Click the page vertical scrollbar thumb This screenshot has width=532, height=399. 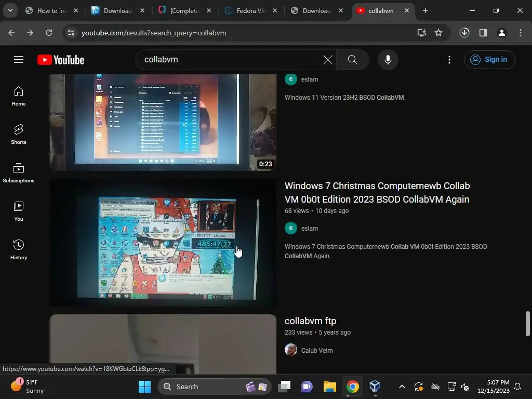tap(528, 323)
